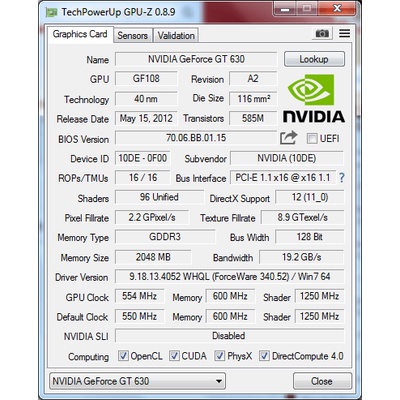Toggle the PhysX checkbox
This screenshot has width=400, height=400.
(x=219, y=356)
